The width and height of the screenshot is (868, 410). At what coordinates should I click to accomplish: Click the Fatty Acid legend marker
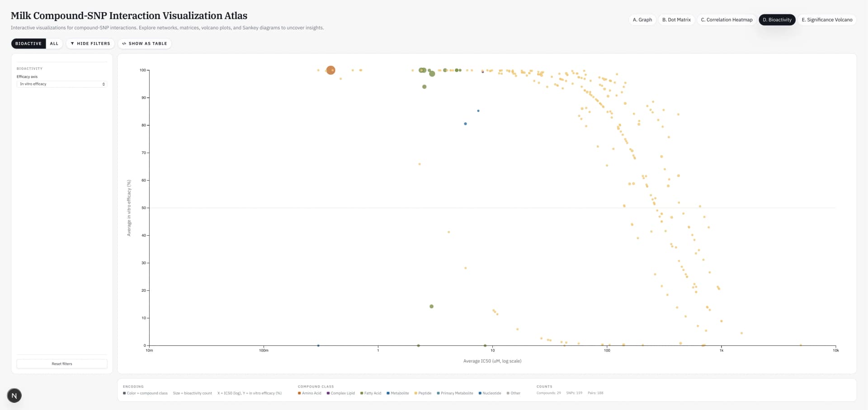pyautogui.click(x=362, y=393)
